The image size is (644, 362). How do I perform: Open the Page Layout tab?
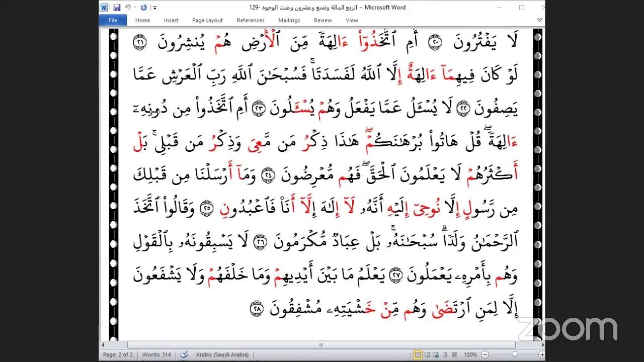pyautogui.click(x=207, y=20)
